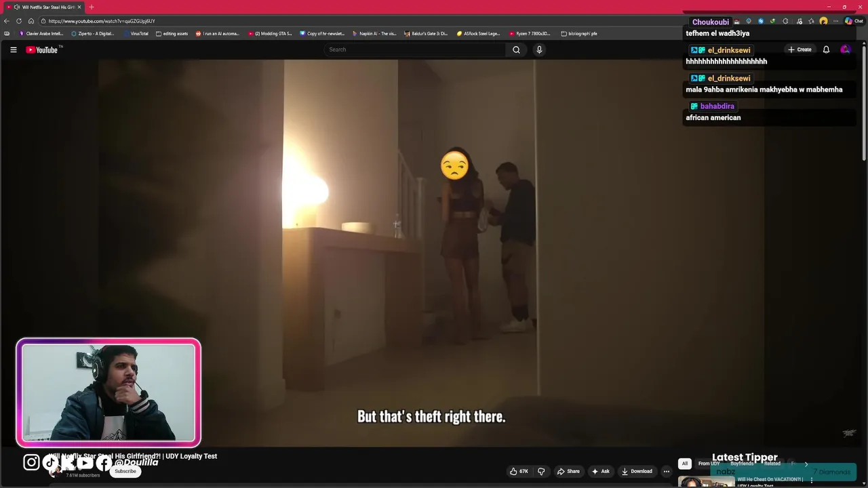Show more filter chips with arrow
Screen dimensions: 868x488
806,464
